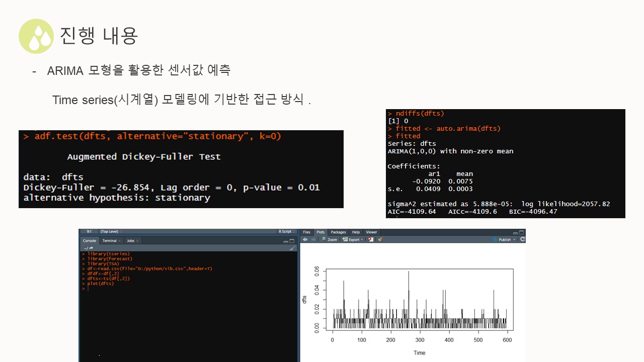This screenshot has width=644, height=362.
Task: Click the adf.test command line
Action: coord(152,136)
